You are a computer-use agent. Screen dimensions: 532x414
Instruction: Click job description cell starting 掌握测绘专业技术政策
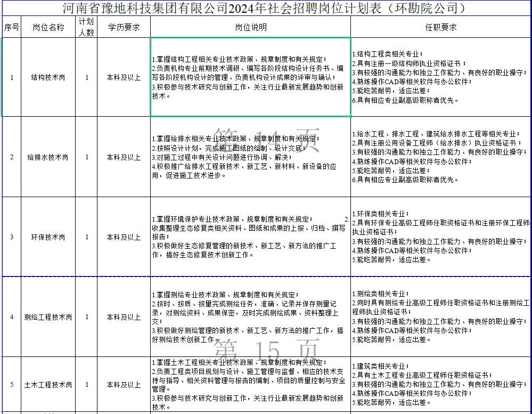point(251,316)
